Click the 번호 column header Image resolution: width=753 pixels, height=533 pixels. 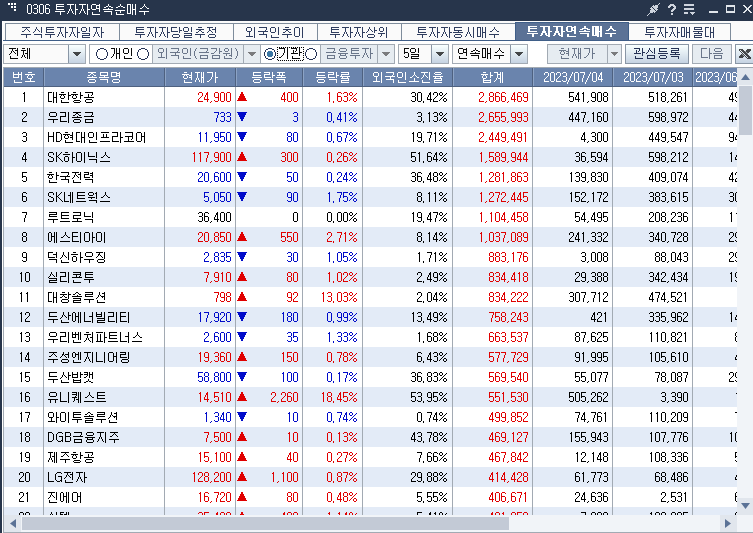[x=24, y=77]
